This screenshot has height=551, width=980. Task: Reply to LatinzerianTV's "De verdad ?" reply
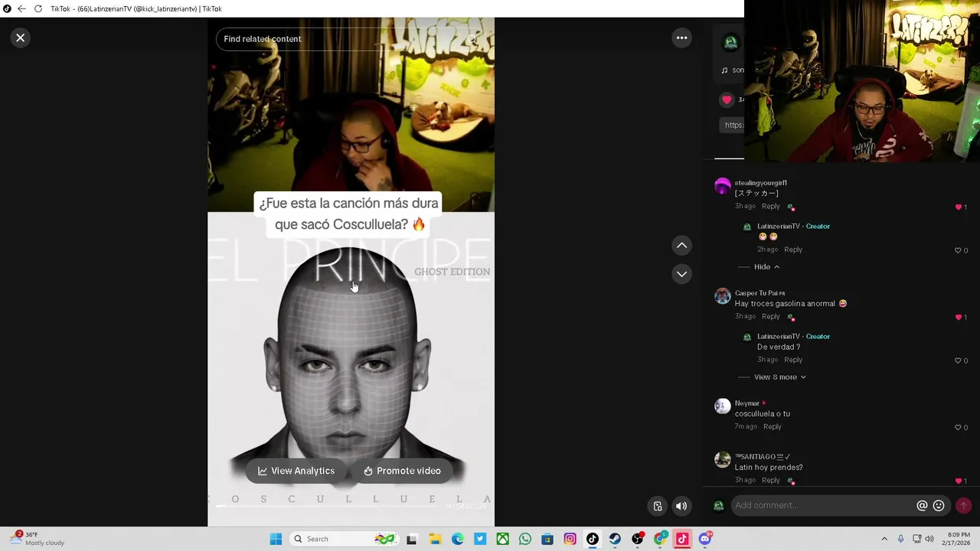tap(793, 360)
